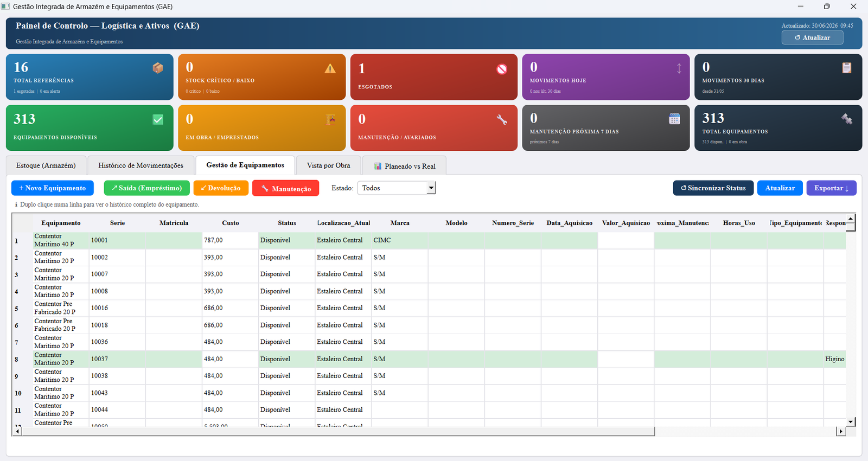Open the Exportar dropdown button
The width and height of the screenshot is (868, 461).
[x=831, y=188]
